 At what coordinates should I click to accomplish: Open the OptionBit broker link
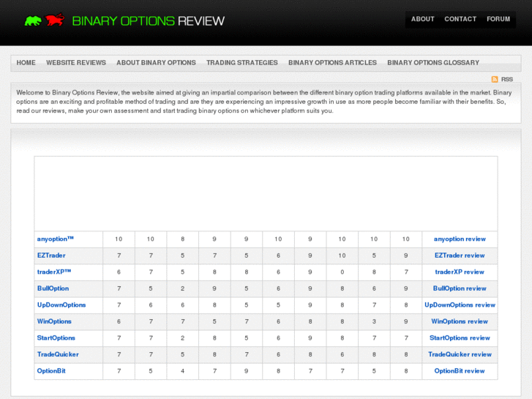[x=51, y=371]
